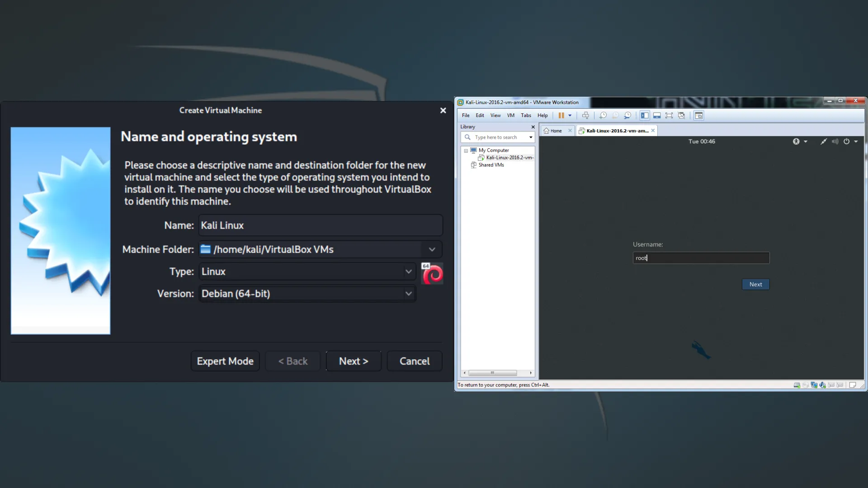Open the Snapshot Manager in VMware toolbar
This screenshot has width=868, height=488.
[628, 115]
